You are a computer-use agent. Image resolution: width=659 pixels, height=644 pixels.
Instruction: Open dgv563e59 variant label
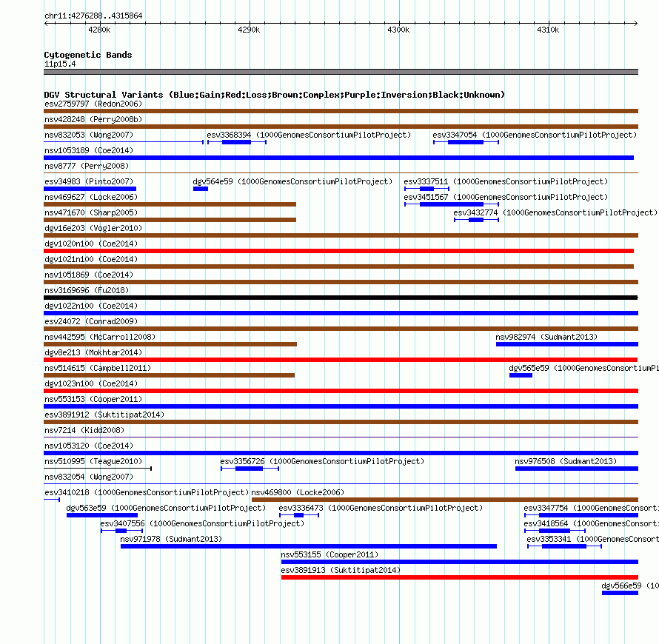coord(166,508)
